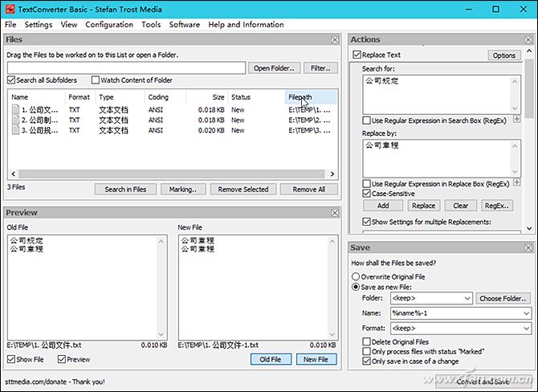
Task: Click plus icon beside Replace Box RegEx option
Action: 516,184
